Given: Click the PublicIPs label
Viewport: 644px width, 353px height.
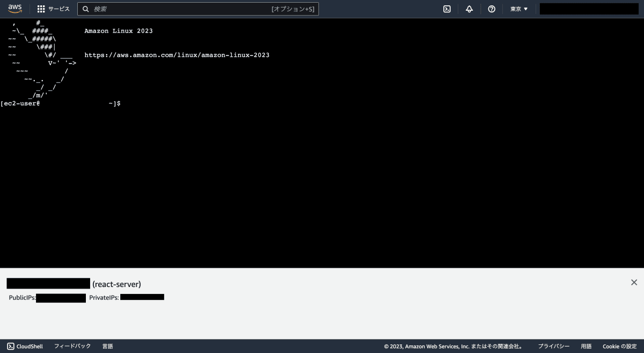Looking at the screenshot, I should click(x=23, y=297).
